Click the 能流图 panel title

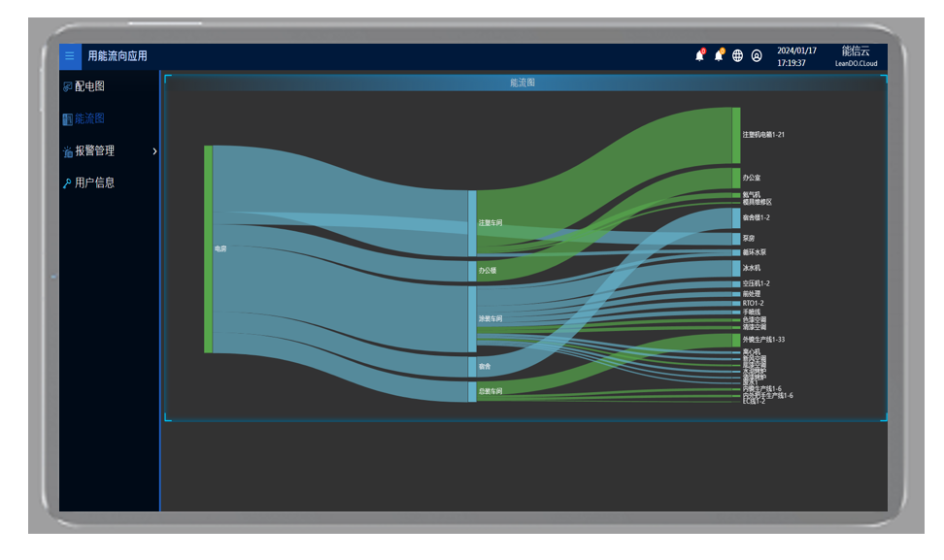[x=523, y=82]
